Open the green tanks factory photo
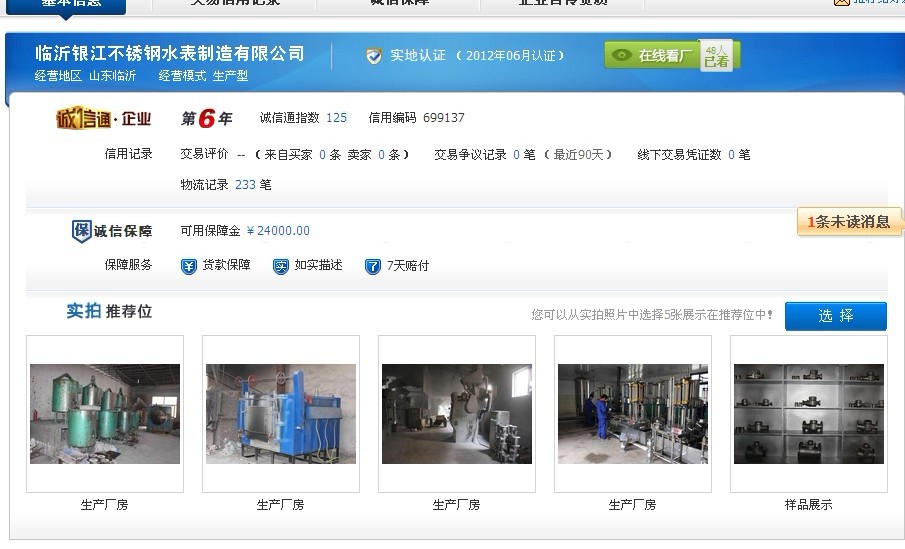Image resolution: width=905 pixels, height=549 pixels. (x=105, y=413)
